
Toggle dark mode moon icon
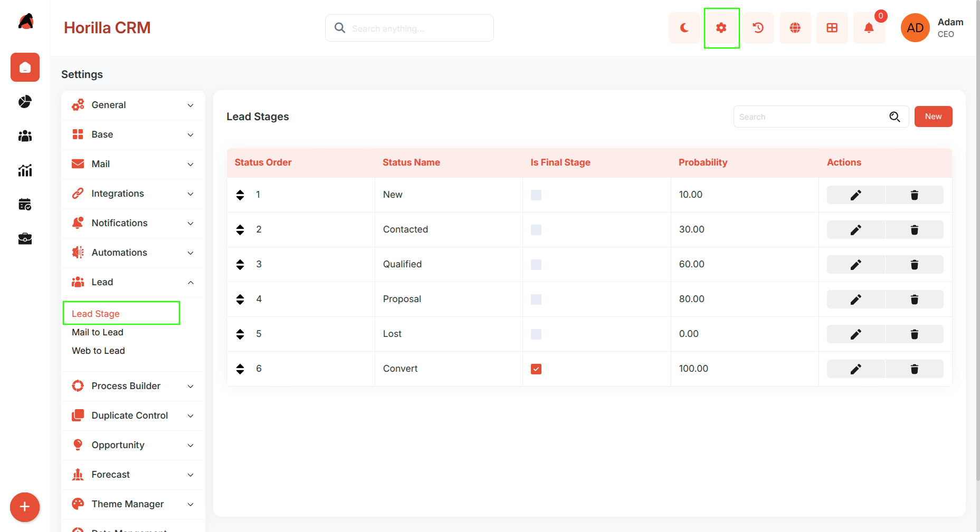tap(684, 28)
